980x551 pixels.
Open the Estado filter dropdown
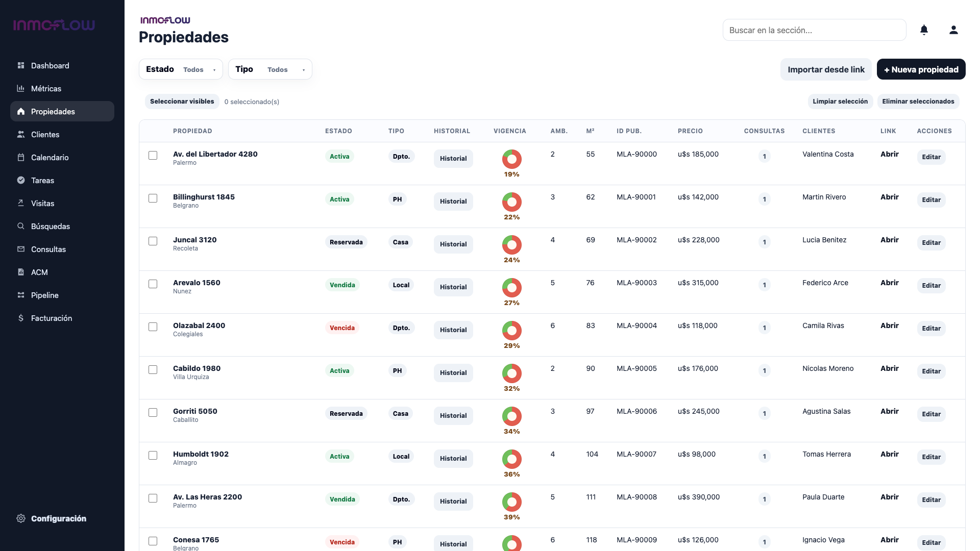[181, 69]
